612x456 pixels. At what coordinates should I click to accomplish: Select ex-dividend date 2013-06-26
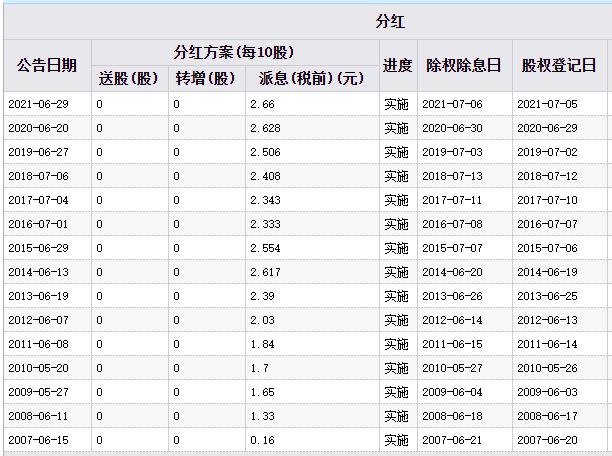[452, 296]
